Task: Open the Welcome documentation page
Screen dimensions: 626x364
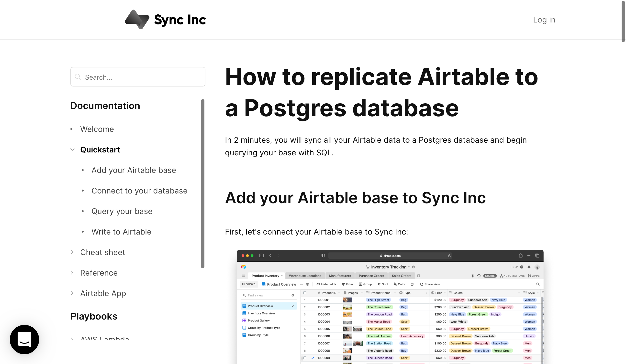Action: [x=97, y=129]
